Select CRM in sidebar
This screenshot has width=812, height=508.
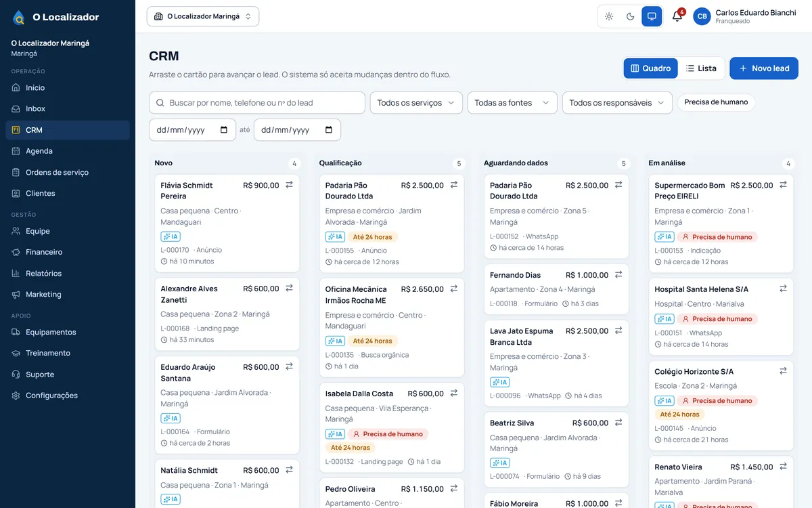(68, 130)
